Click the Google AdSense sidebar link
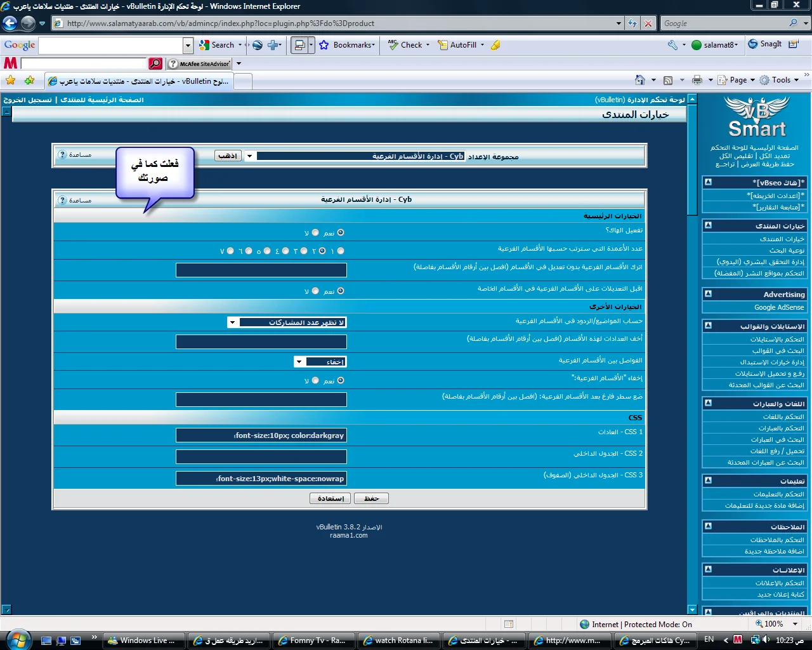This screenshot has height=650, width=812. (x=778, y=307)
